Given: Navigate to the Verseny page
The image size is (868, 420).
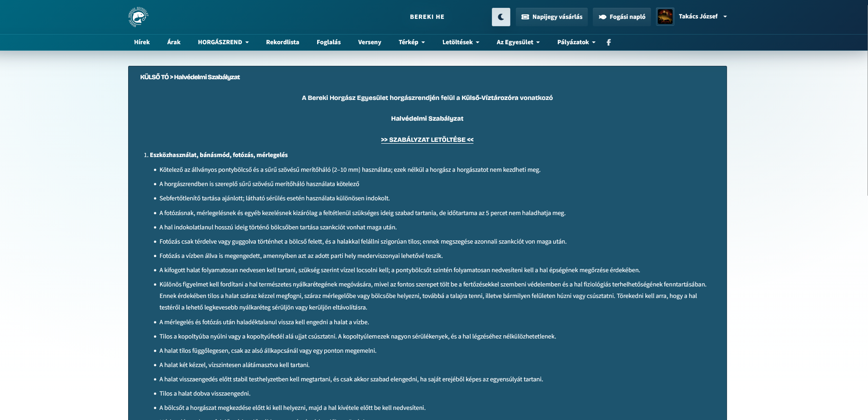Looking at the screenshot, I should click(x=370, y=42).
